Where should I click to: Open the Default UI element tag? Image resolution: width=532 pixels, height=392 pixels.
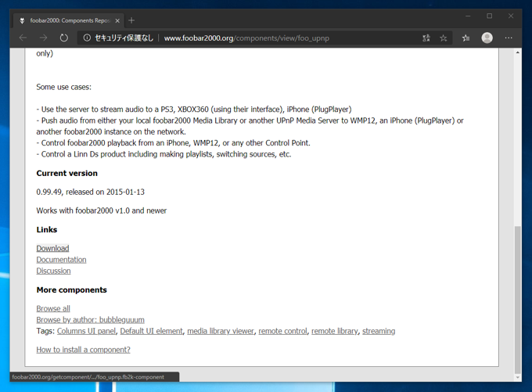[151, 331]
